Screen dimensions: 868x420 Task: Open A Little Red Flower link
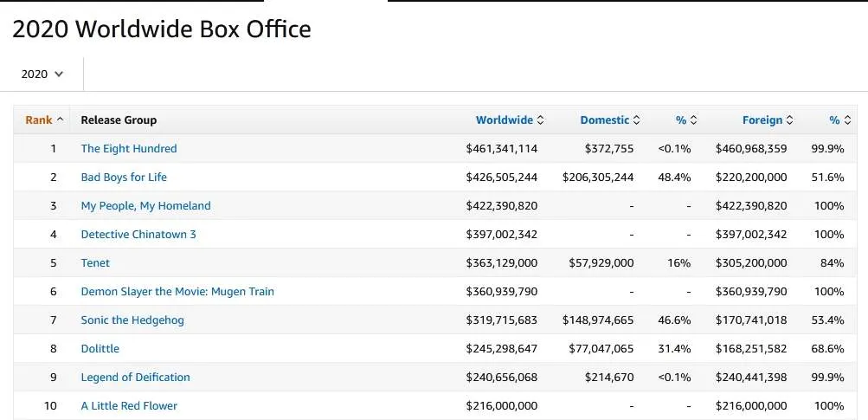129,406
